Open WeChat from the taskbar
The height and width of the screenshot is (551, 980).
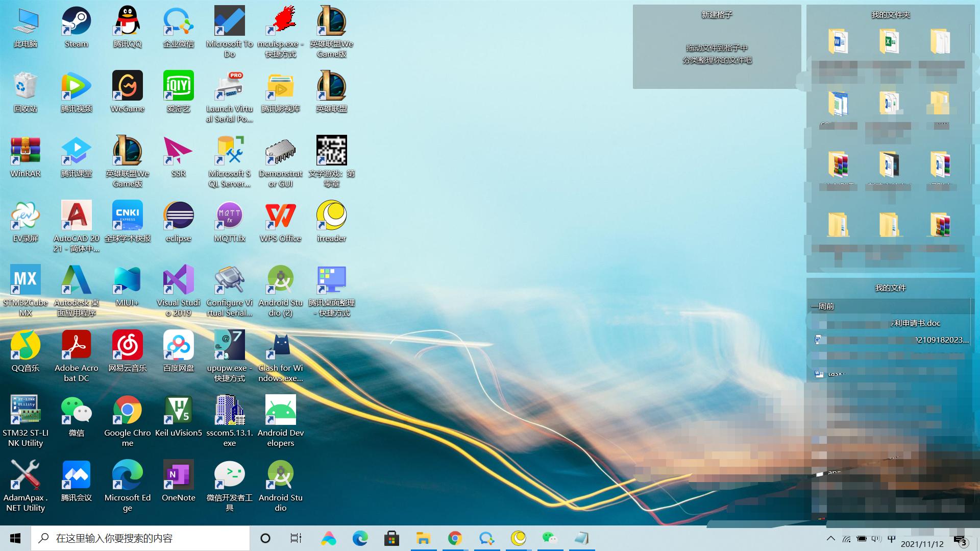click(x=550, y=538)
